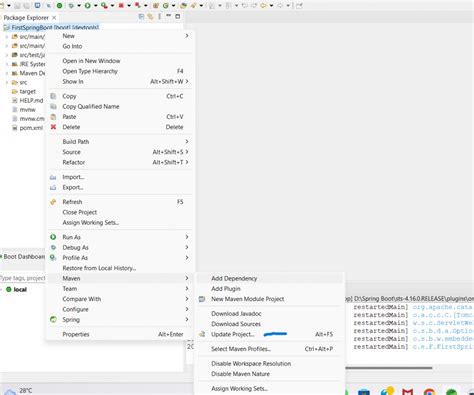Select pom.xml in Package Explorer
The width and height of the screenshot is (474, 395).
(28, 128)
